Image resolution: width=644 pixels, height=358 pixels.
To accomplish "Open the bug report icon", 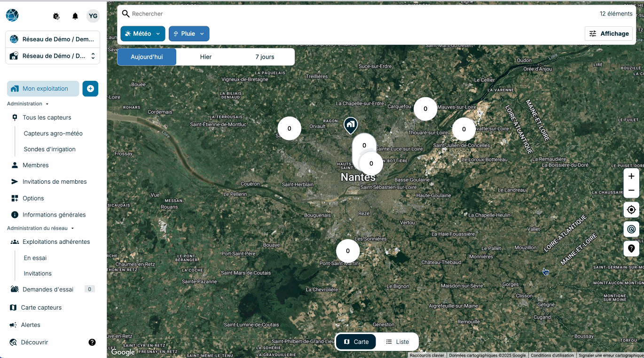I will pyautogui.click(x=56, y=16).
